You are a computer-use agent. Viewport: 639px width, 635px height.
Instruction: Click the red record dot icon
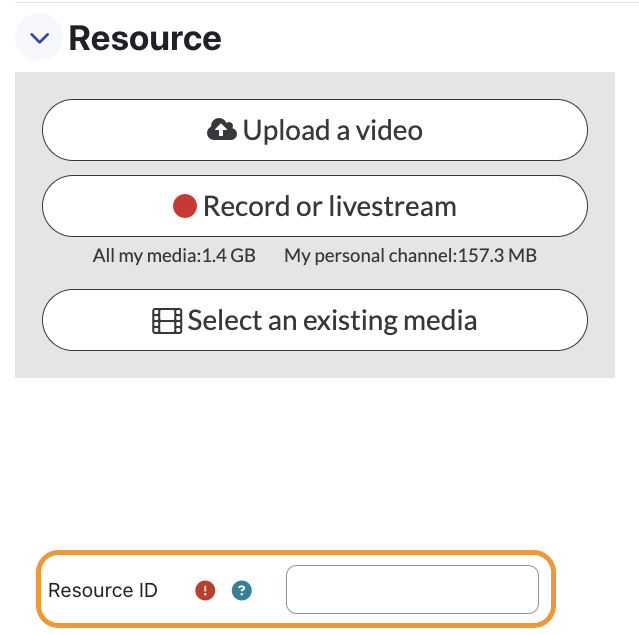[x=185, y=206]
